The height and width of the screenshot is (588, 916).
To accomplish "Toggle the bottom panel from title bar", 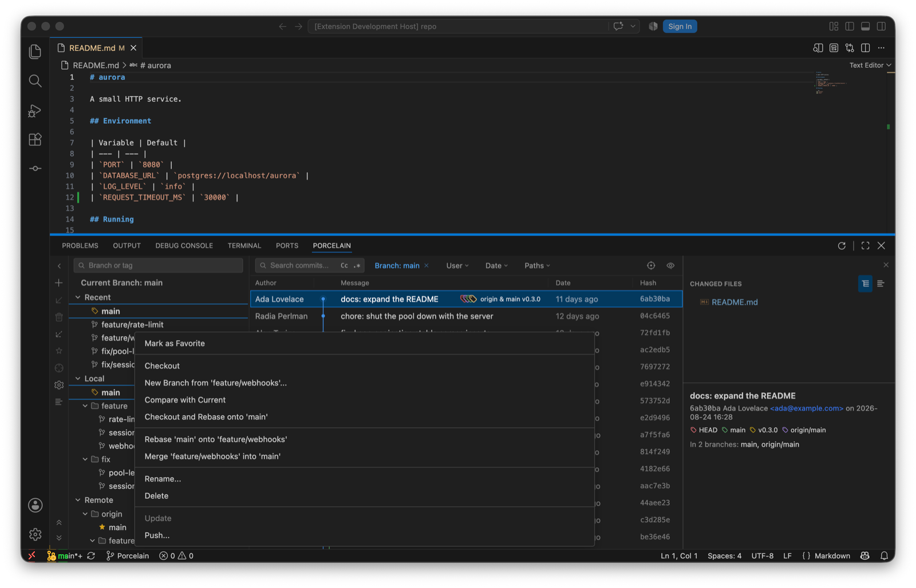I will 865,26.
